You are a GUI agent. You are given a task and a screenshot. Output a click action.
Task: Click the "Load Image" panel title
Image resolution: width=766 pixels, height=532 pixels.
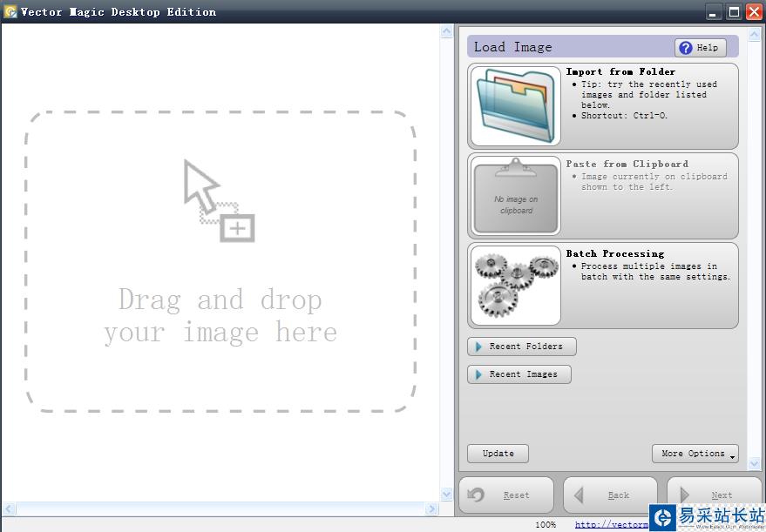[513, 47]
